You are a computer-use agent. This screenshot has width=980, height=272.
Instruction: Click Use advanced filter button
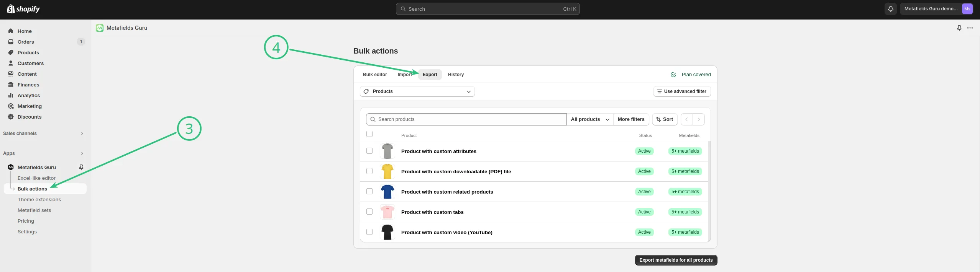pos(682,91)
